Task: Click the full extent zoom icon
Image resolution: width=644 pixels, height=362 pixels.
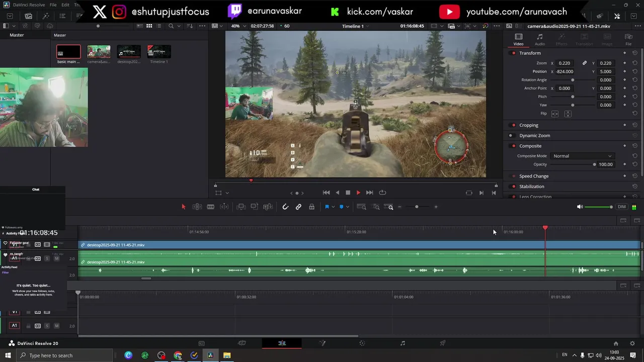Action: pyautogui.click(x=361, y=207)
